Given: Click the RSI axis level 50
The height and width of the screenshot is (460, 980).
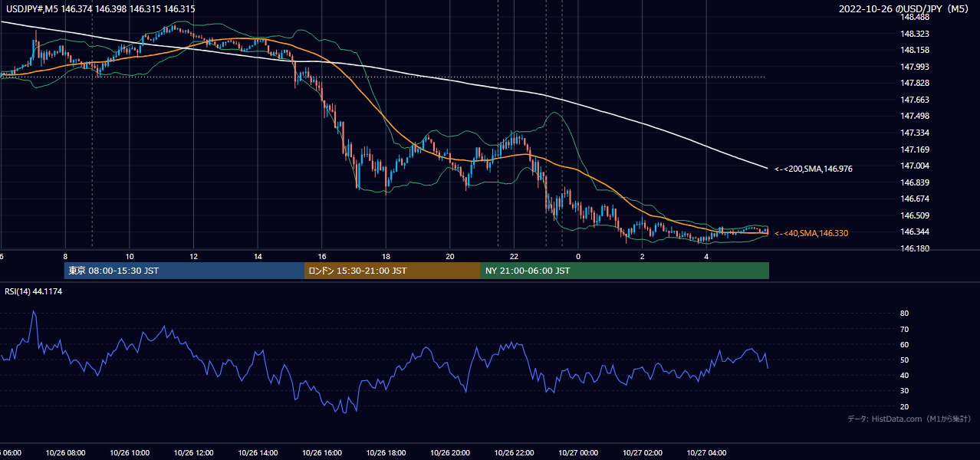Looking at the screenshot, I should click(x=905, y=360).
